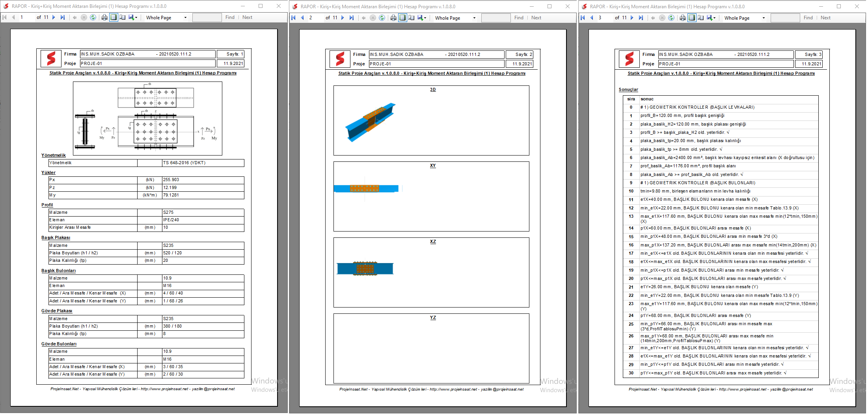Click the plate dimensions '520 / 120' cell
The image size is (868, 415).
point(203,253)
